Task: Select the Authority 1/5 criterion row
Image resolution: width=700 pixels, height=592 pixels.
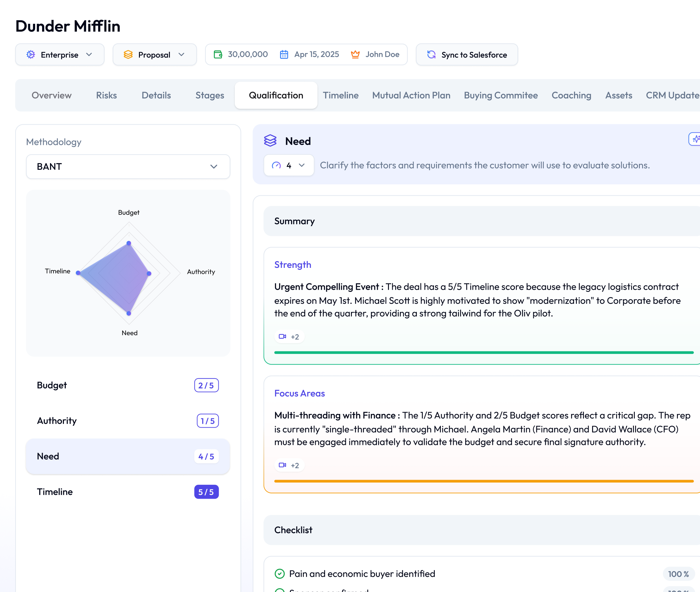Action: (128, 421)
